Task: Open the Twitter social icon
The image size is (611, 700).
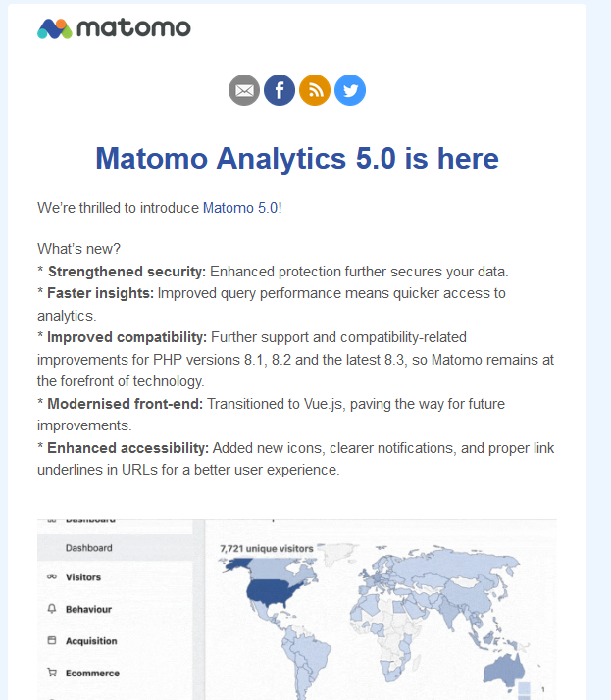Action: [350, 91]
